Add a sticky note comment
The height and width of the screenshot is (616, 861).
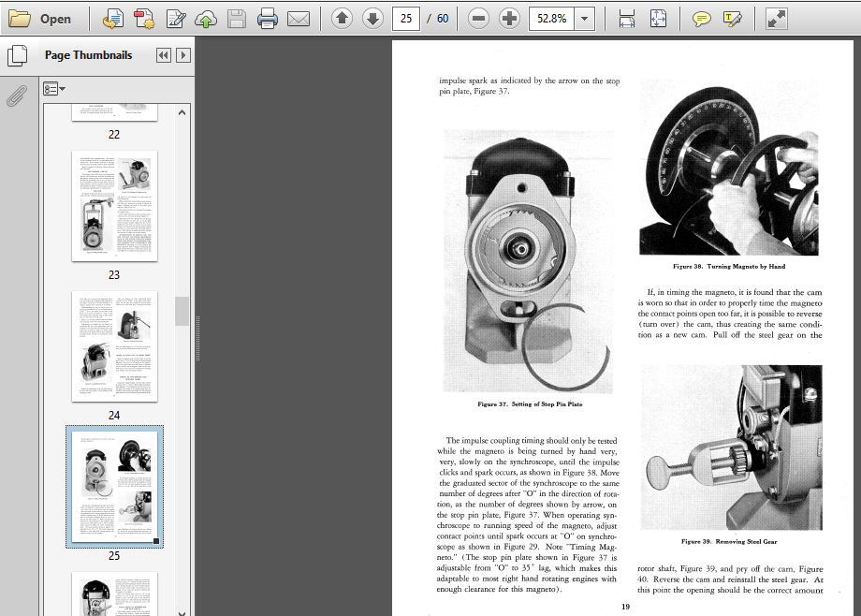[x=701, y=19]
